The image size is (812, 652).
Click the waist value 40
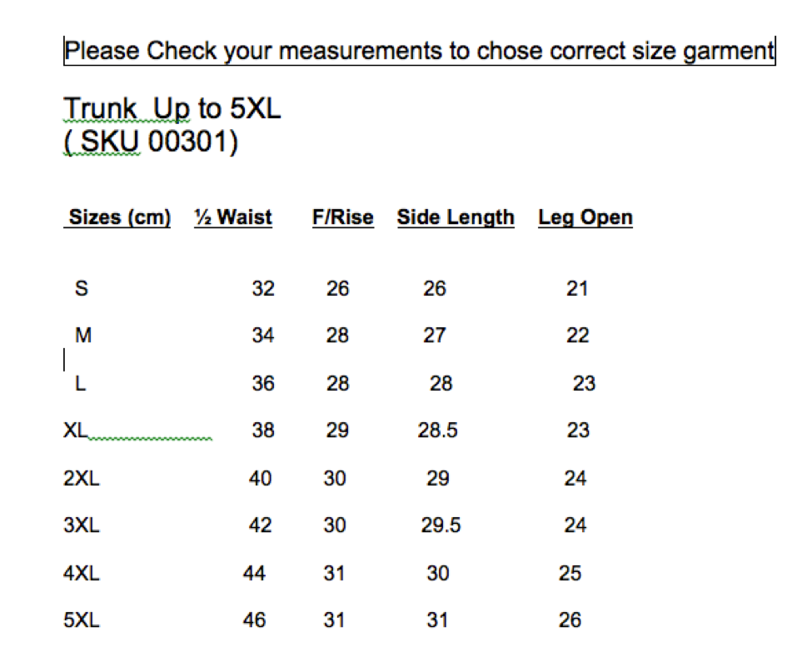(260, 479)
